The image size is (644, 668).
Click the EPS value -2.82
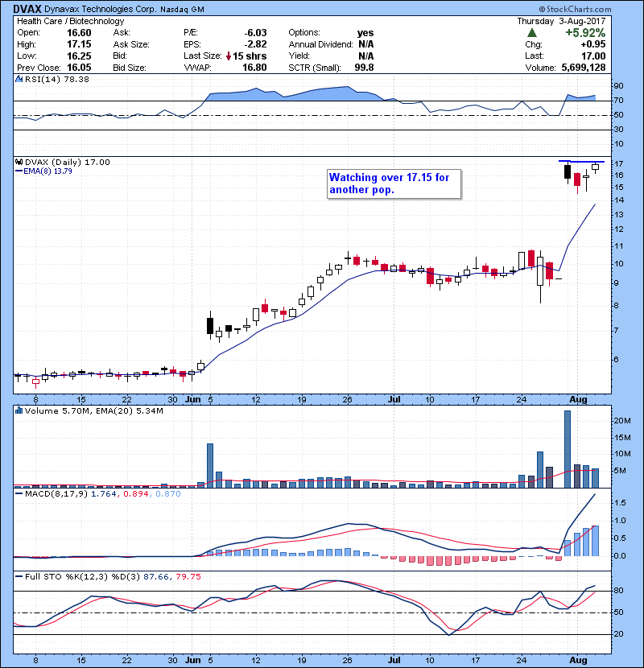pyautogui.click(x=255, y=44)
